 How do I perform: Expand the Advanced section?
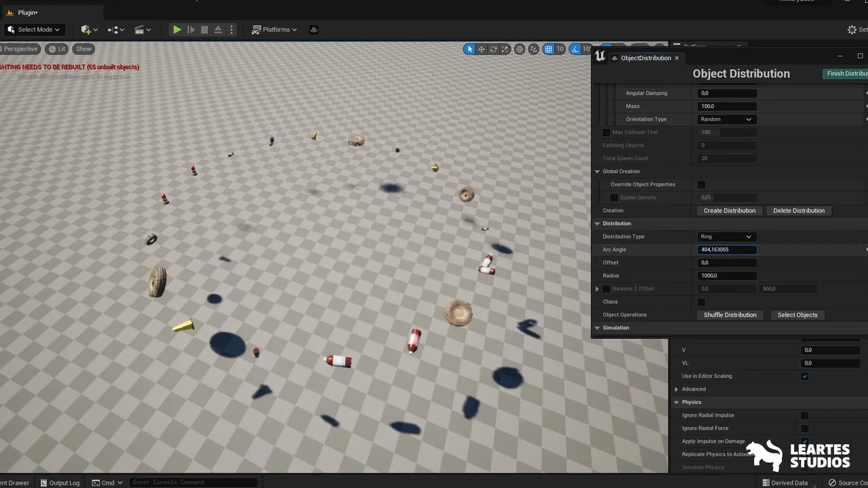click(x=677, y=389)
